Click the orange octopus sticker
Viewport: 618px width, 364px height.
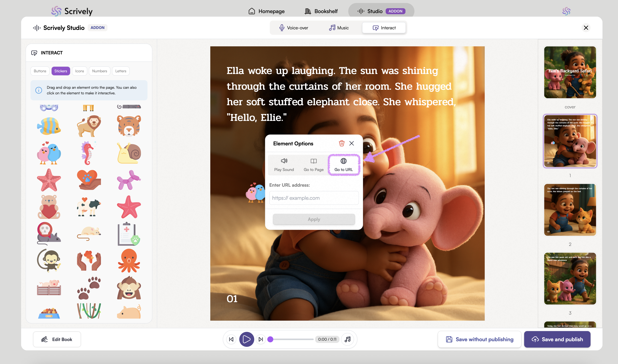[x=129, y=260]
